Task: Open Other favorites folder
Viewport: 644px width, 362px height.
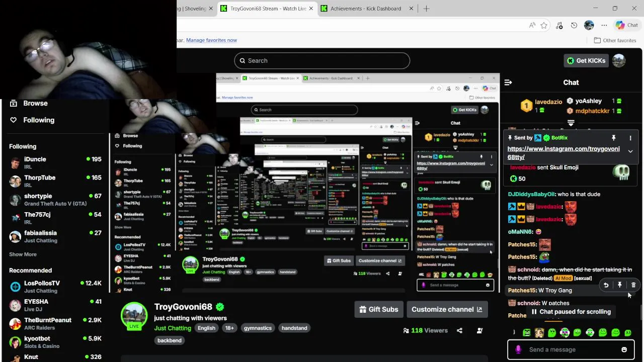Action: click(615, 40)
